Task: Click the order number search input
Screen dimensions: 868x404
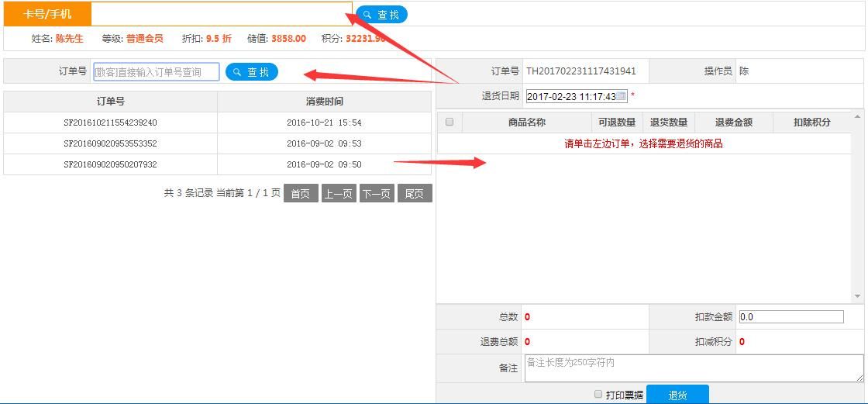Action: 156,72
